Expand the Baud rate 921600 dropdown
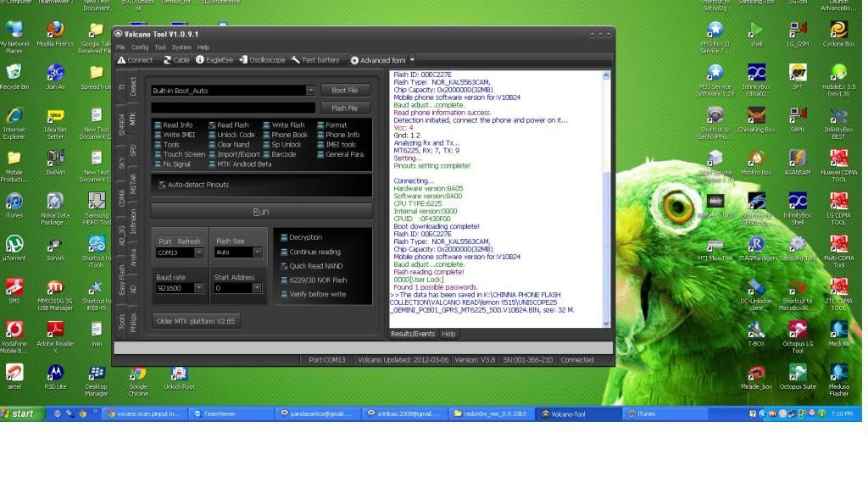 (198, 288)
